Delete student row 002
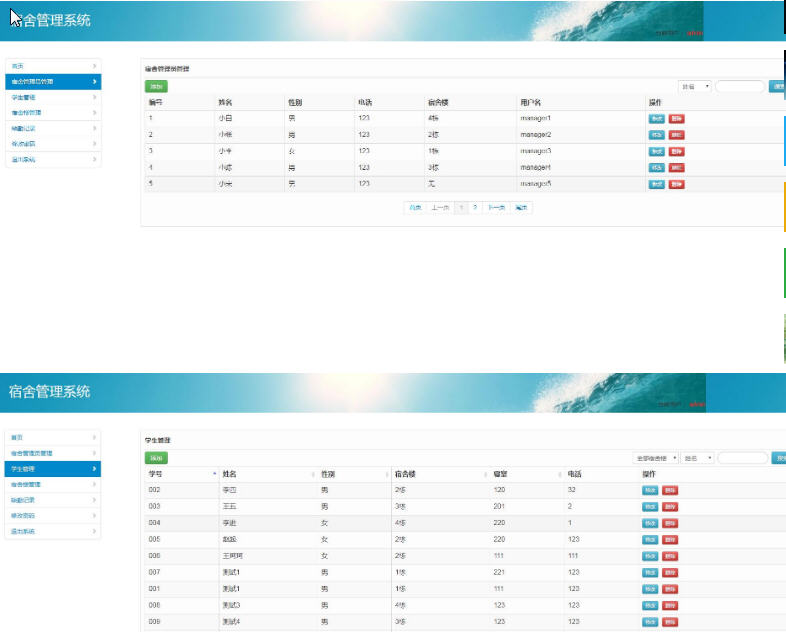 click(x=670, y=490)
